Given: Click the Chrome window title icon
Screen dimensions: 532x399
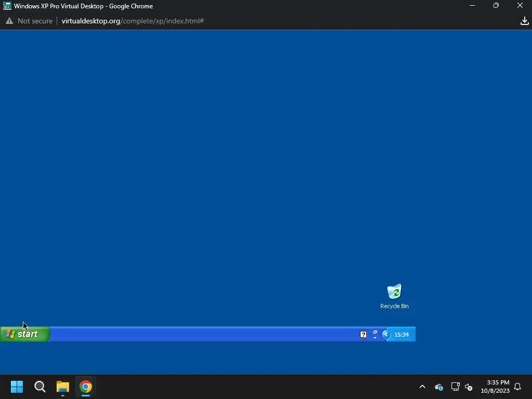Looking at the screenshot, I should click(x=7, y=6).
